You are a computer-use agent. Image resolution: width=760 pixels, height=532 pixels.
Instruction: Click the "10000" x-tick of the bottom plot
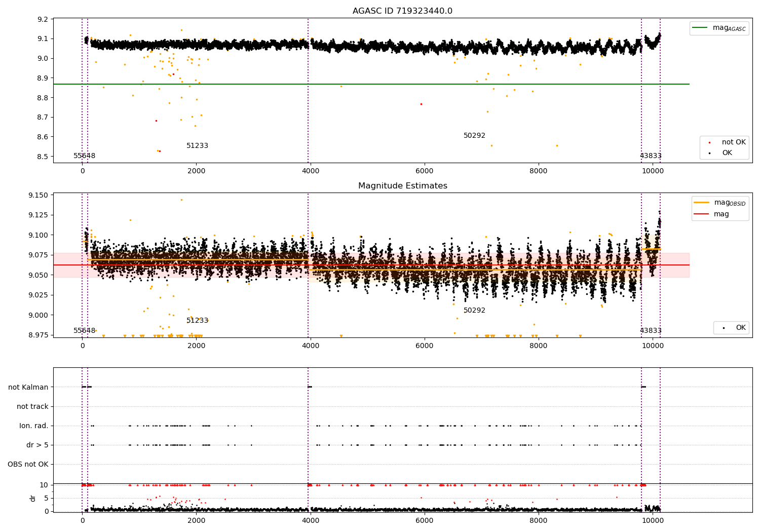pyautogui.click(x=653, y=520)
